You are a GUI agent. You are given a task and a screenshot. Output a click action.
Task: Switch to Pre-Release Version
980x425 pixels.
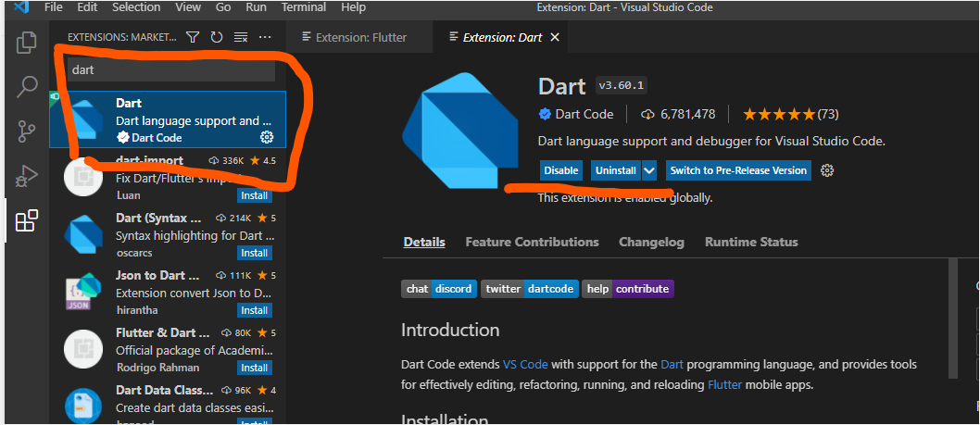[x=737, y=170]
